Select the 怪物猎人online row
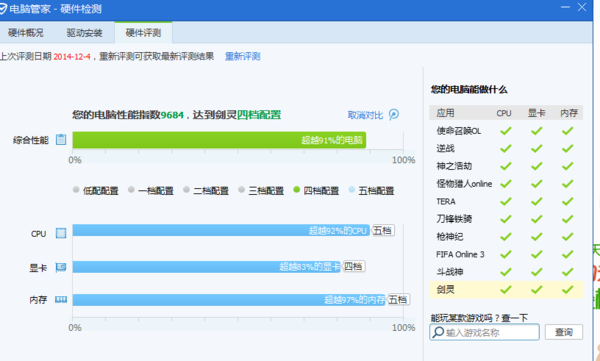This screenshot has height=361, width=600. point(506,184)
